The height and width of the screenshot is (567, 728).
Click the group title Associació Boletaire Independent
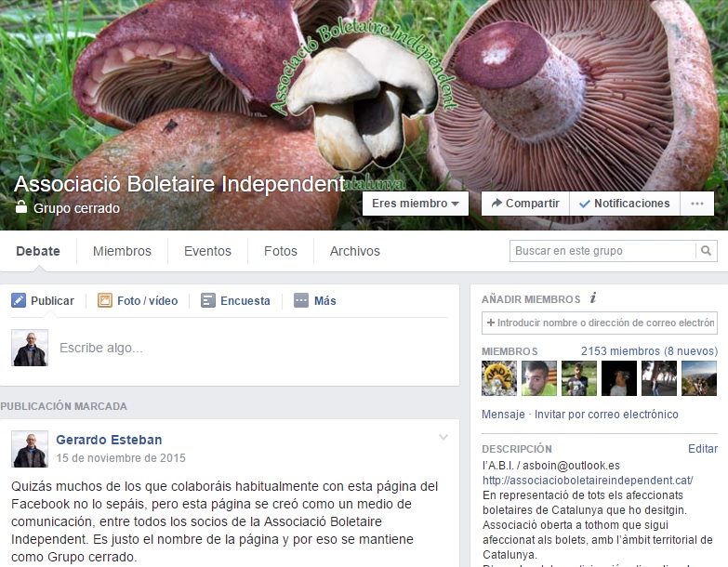(x=179, y=184)
